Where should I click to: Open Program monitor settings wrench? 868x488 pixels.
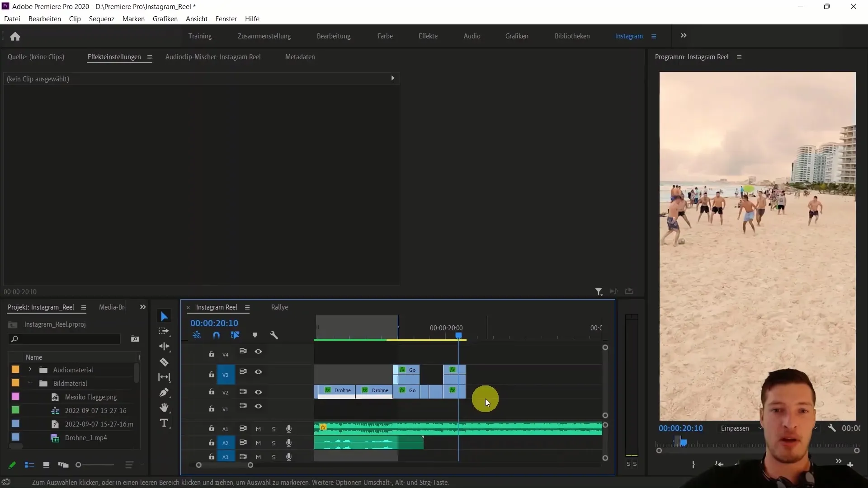point(831,428)
